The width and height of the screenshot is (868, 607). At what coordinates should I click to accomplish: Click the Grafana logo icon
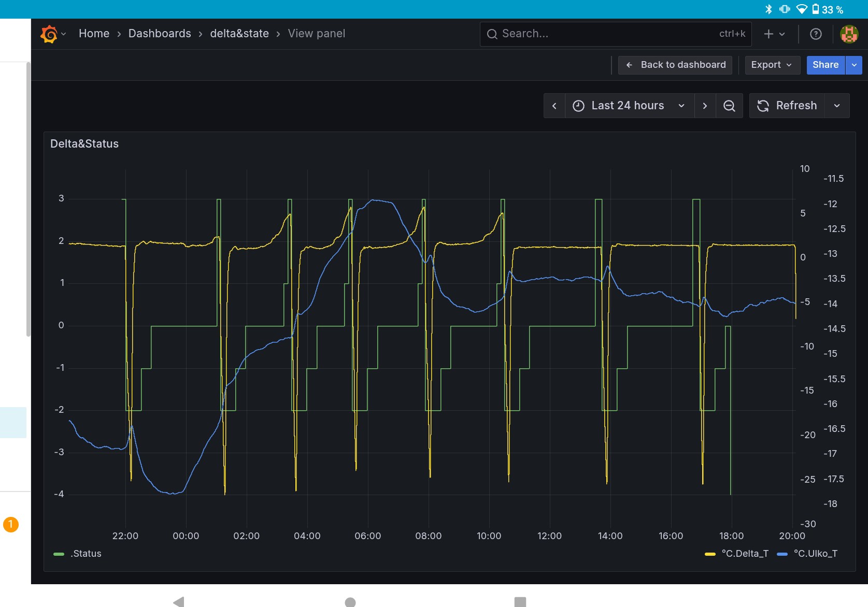49,34
